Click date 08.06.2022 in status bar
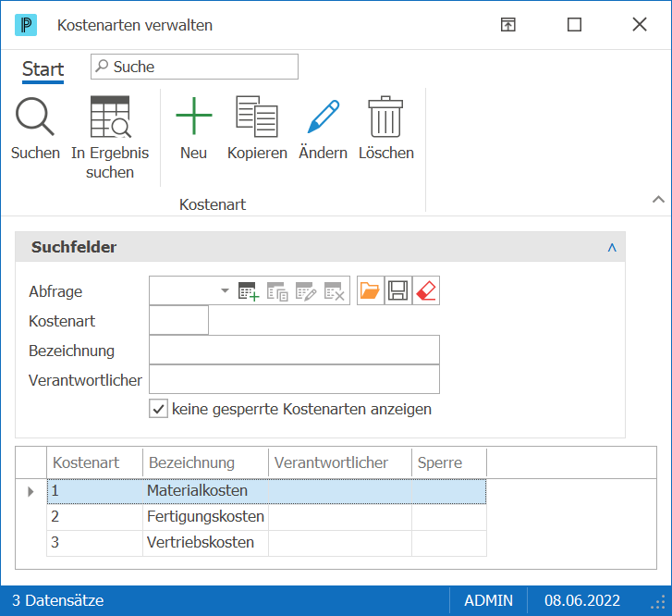The image size is (672, 616). coord(582,600)
